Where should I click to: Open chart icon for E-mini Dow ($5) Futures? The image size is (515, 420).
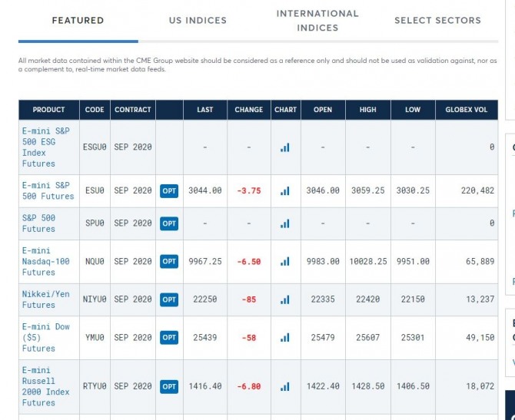click(x=285, y=337)
